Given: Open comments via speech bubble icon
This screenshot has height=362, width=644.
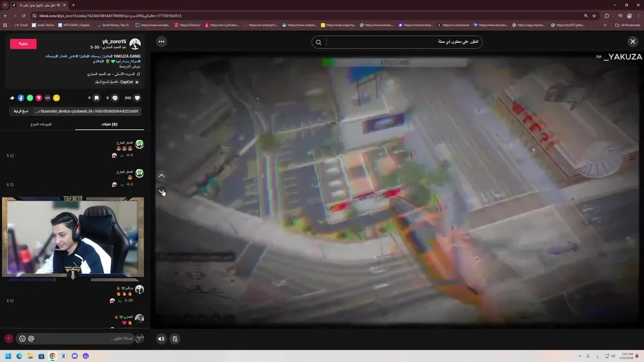Looking at the screenshot, I should pos(115,98).
